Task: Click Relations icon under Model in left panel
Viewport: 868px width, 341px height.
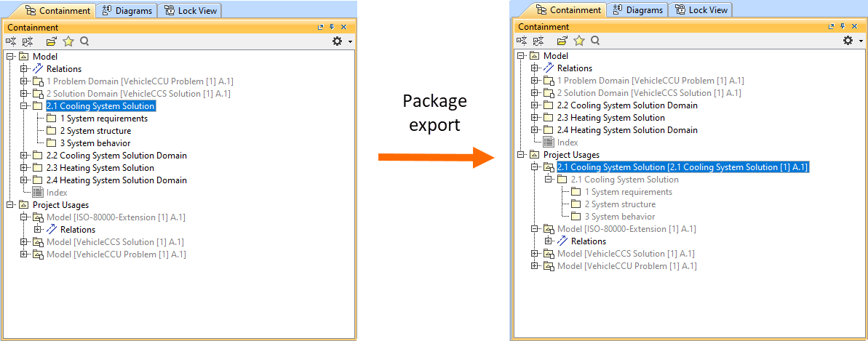Action: click(x=38, y=68)
